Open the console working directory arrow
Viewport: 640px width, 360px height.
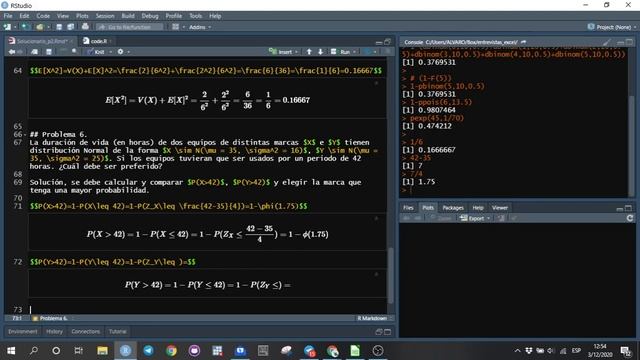(524, 42)
